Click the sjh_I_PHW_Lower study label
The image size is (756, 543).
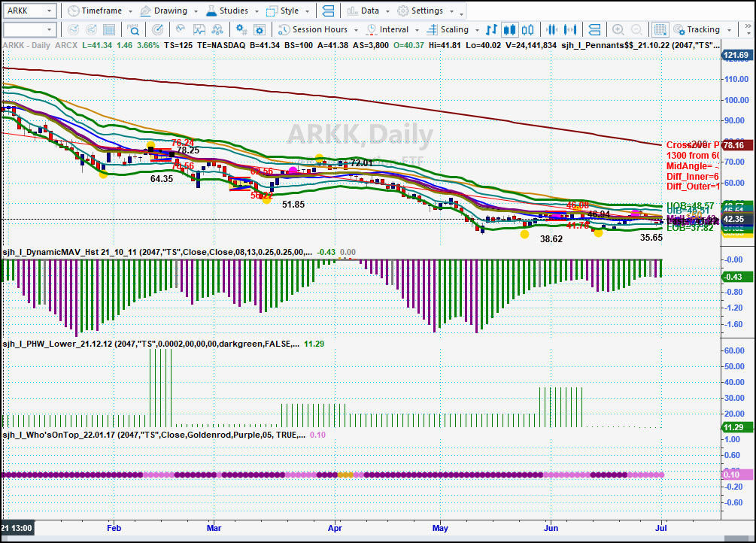coord(151,344)
